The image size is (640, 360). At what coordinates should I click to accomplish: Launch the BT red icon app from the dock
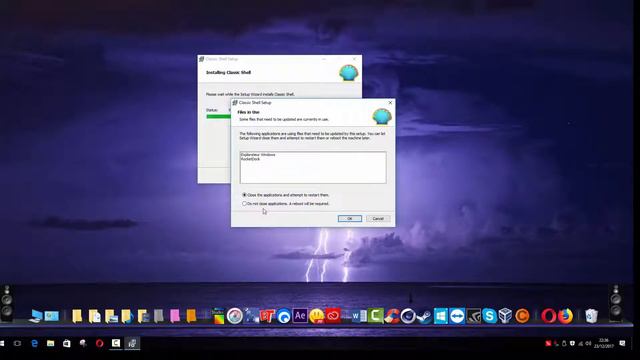(x=267, y=316)
